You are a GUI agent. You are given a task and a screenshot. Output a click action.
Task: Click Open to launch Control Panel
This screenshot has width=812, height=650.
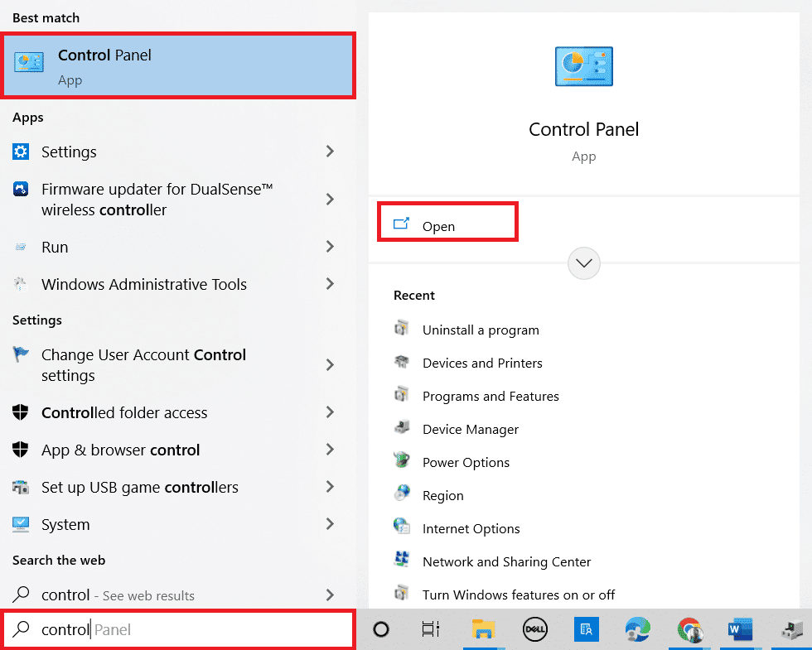pyautogui.click(x=448, y=222)
